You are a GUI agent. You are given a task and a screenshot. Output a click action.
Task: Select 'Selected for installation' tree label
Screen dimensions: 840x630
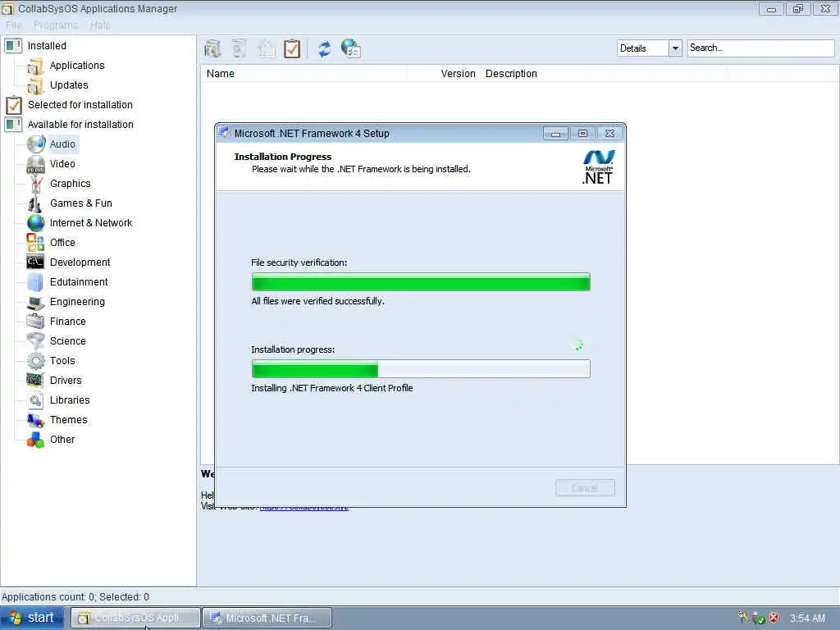[80, 105]
